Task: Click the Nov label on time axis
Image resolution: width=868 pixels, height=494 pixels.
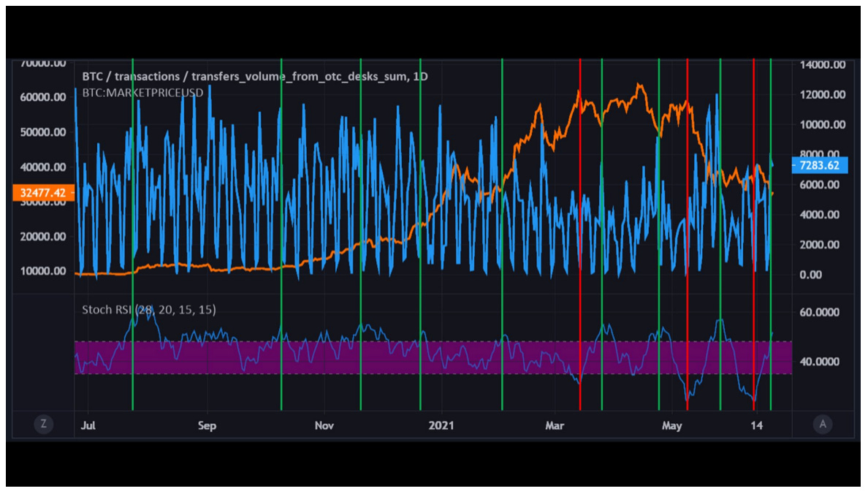Action: point(324,425)
